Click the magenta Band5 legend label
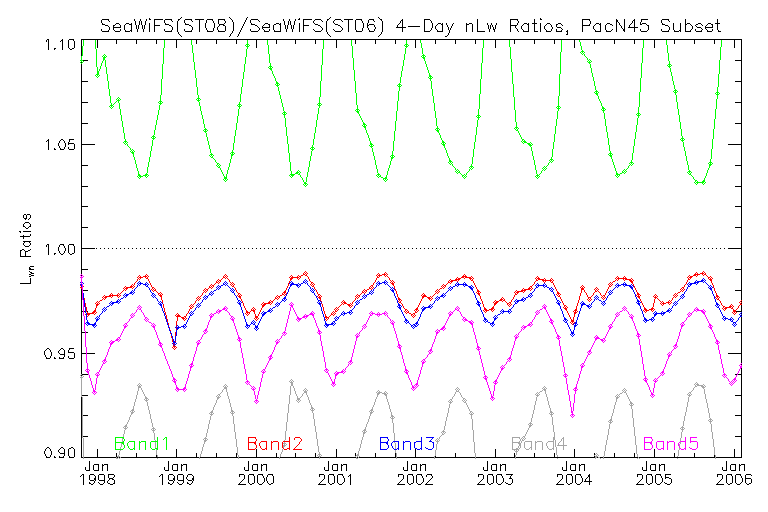Image resolution: width=768 pixels, height=512 pixels. 671,444
